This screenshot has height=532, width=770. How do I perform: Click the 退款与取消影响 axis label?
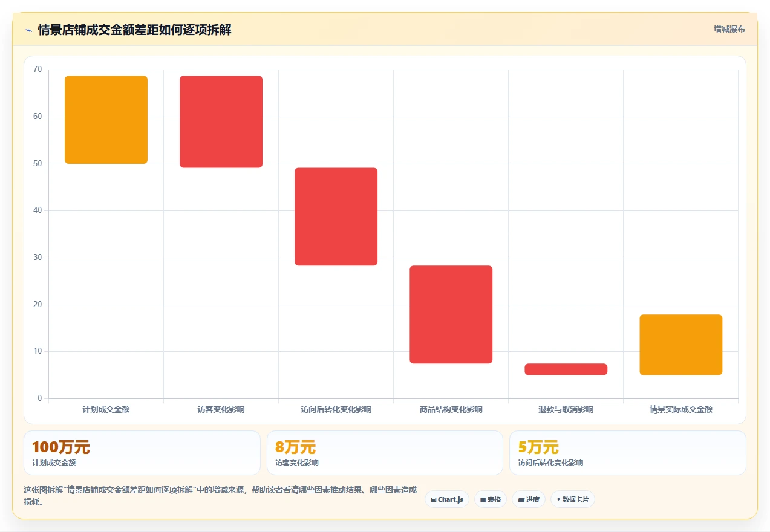[x=566, y=409]
